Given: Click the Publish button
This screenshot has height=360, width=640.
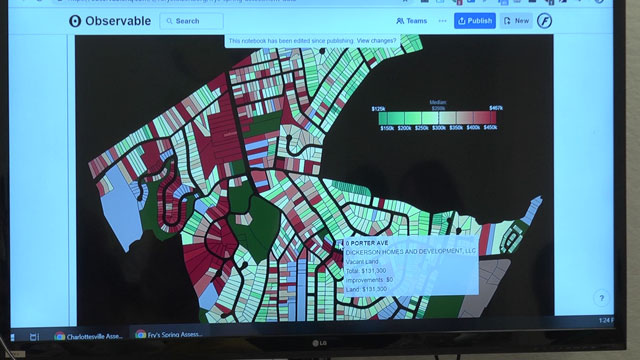Looking at the screenshot, I should (475, 21).
